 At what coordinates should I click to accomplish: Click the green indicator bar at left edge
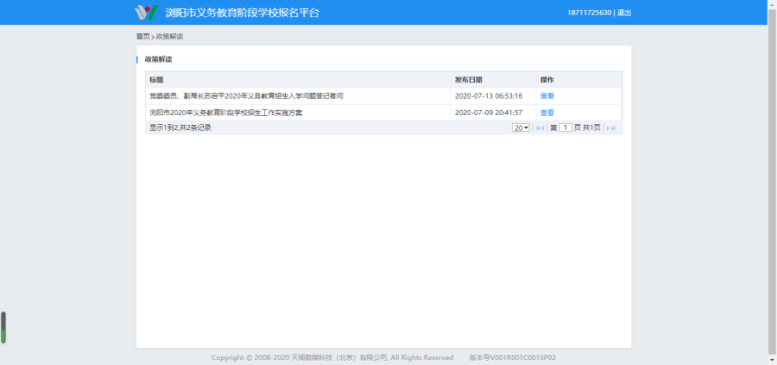(3, 327)
